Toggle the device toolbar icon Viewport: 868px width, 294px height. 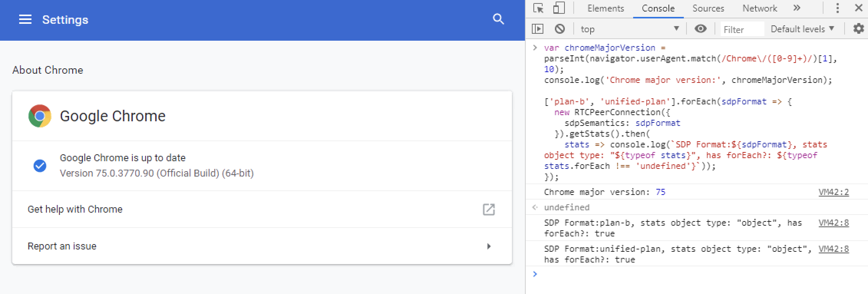559,8
